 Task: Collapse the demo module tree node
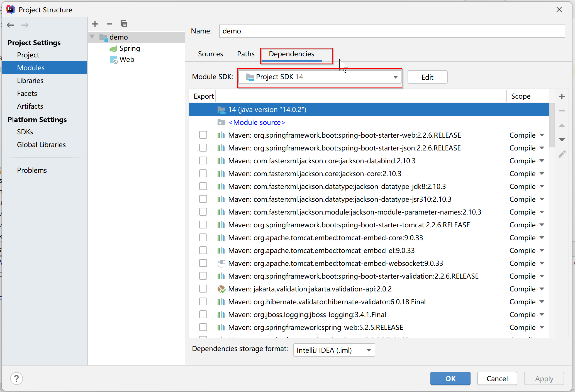(x=92, y=37)
